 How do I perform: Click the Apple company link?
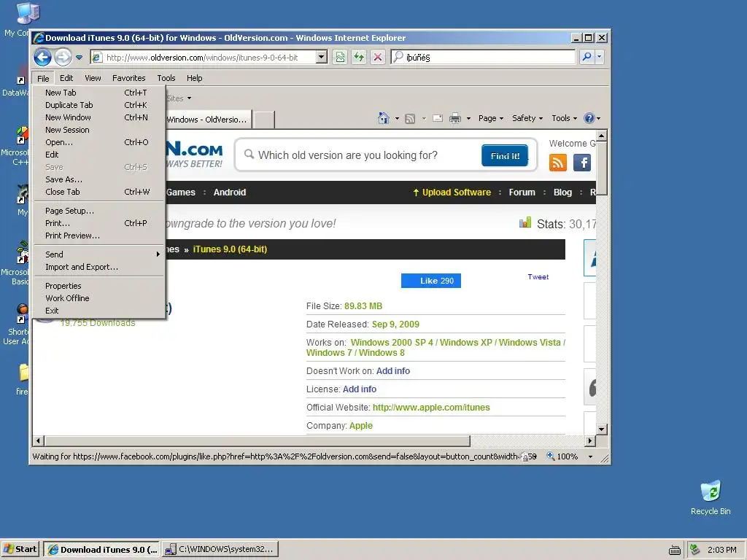coord(360,426)
